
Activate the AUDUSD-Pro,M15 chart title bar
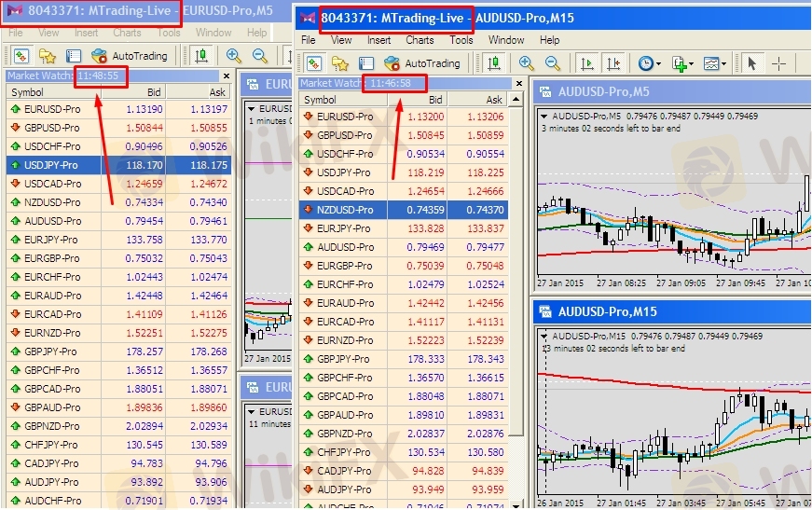click(672, 311)
